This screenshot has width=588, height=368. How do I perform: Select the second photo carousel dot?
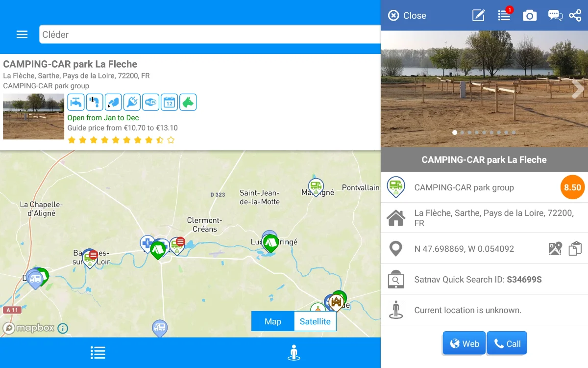[462, 132]
